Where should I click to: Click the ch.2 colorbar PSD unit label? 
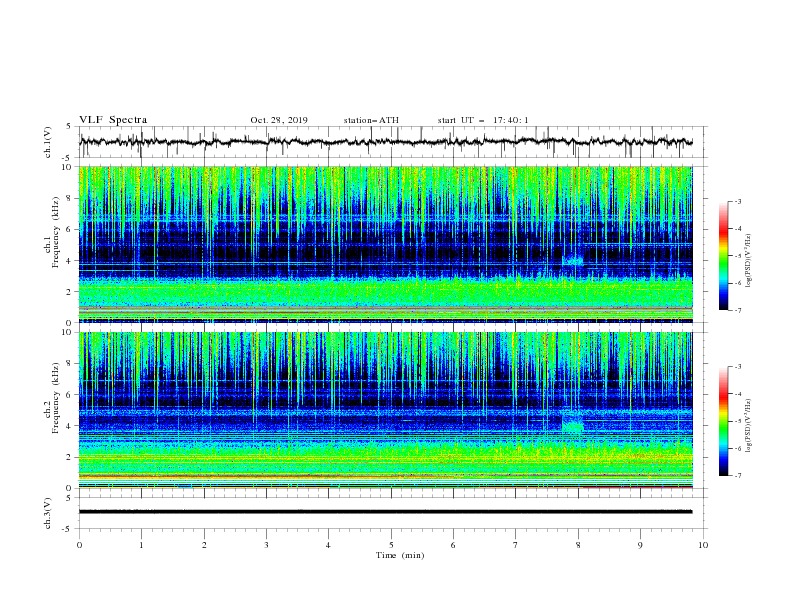[x=748, y=426]
